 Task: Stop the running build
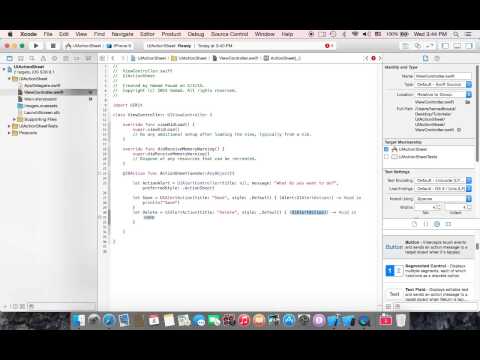pyautogui.click(x=53, y=46)
